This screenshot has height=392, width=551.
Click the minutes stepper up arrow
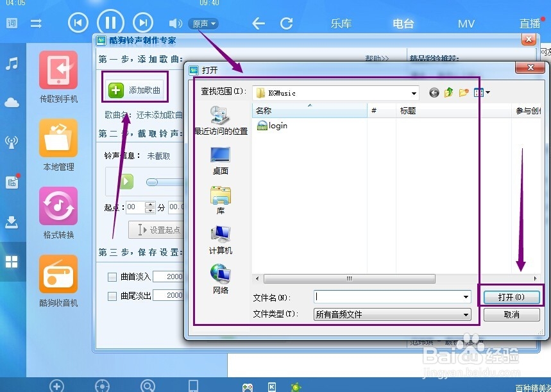(x=150, y=204)
